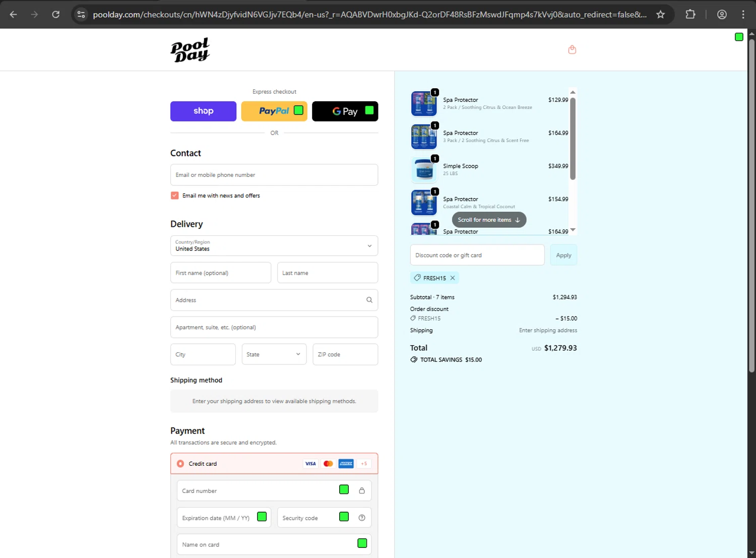Click the page vertical scrollbar thumb

click(751, 205)
